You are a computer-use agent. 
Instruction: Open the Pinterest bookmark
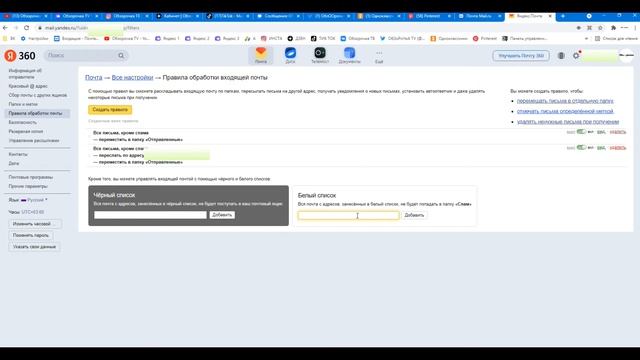(484, 38)
